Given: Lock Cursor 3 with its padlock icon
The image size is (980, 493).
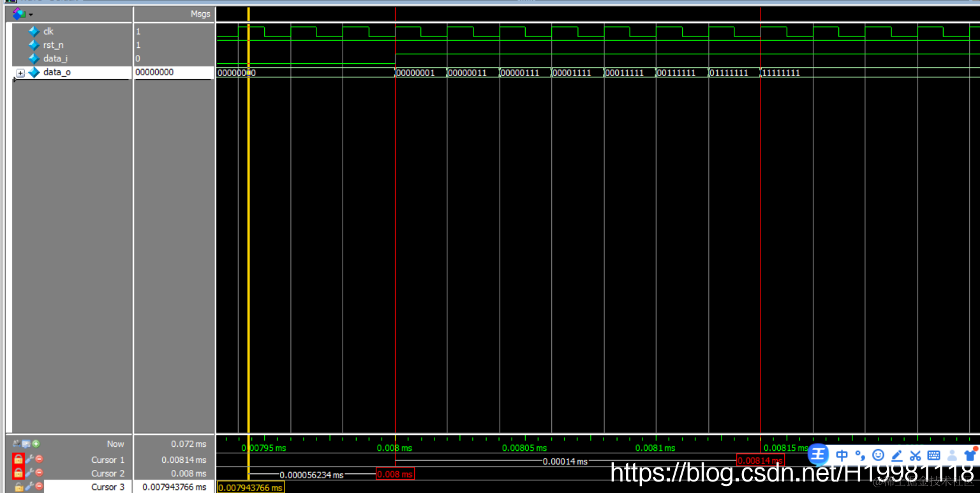Looking at the screenshot, I should coord(19,487).
